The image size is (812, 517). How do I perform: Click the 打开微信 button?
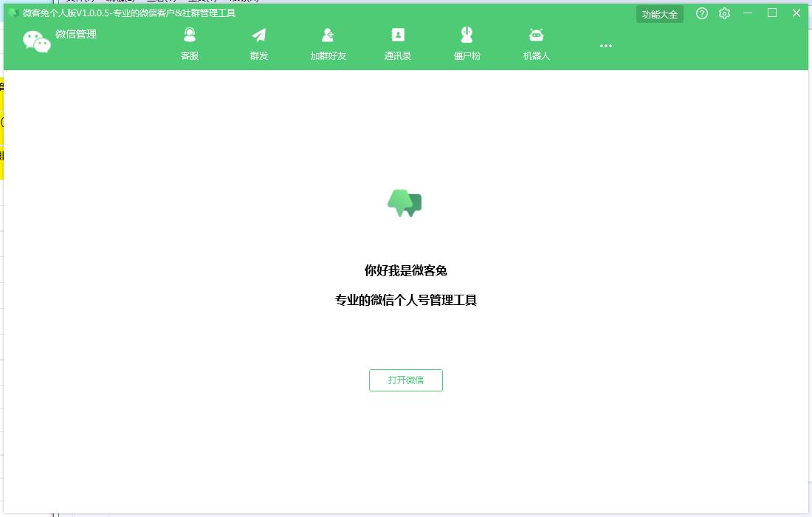tap(406, 380)
